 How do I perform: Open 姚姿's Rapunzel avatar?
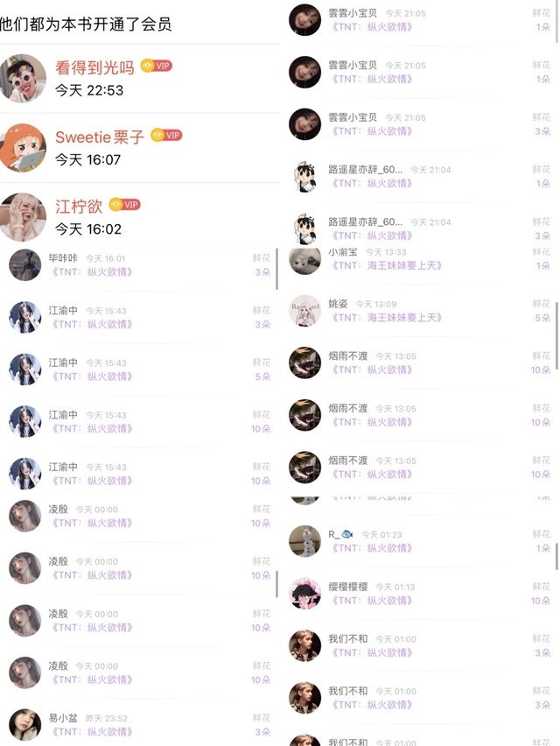tap(305, 311)
